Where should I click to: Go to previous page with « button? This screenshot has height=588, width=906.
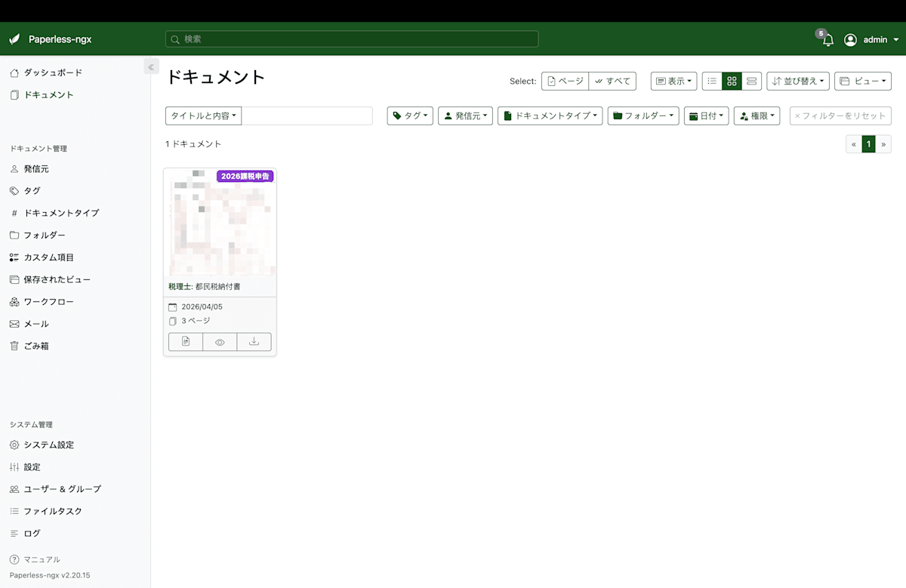point(854,144)
